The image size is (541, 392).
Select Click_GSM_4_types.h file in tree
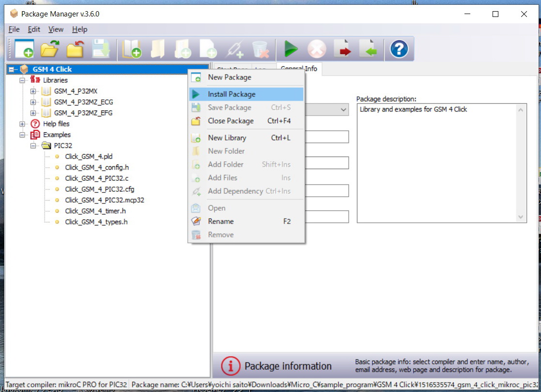96,222
